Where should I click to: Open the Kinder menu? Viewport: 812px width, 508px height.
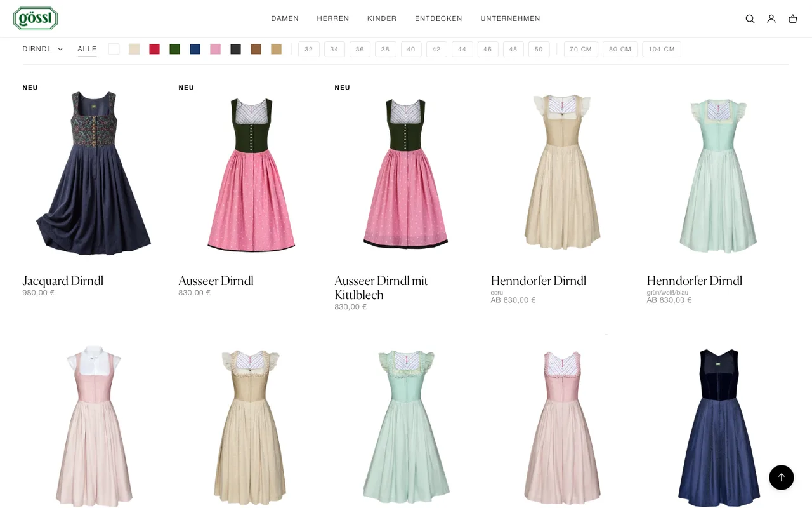(x=382, y=18)
